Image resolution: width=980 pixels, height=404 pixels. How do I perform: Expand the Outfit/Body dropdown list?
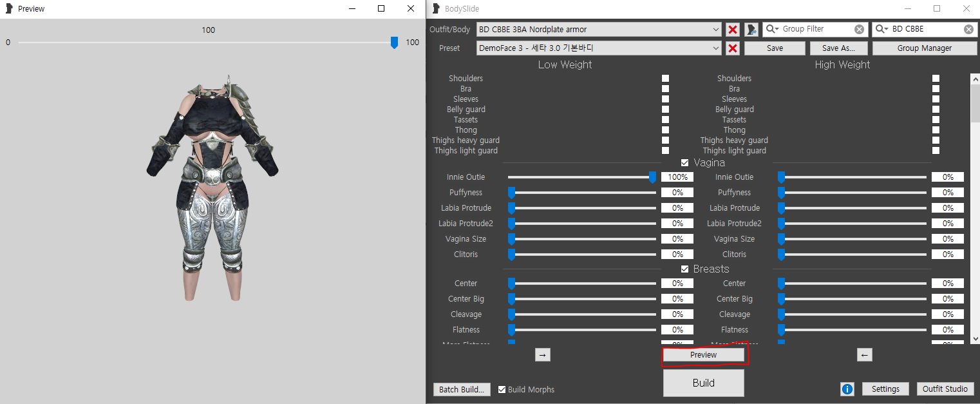coord(716,30)
